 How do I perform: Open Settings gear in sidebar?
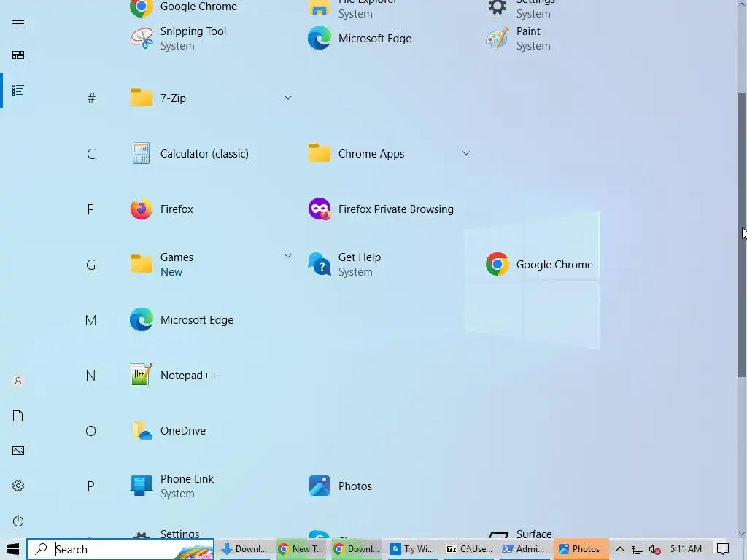18,486
